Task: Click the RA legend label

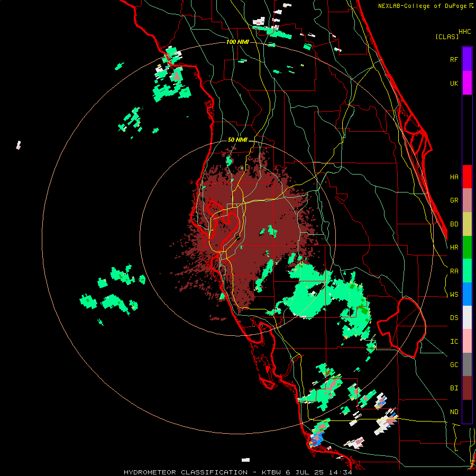Action: pyautogui.click(x=454, y=271)
